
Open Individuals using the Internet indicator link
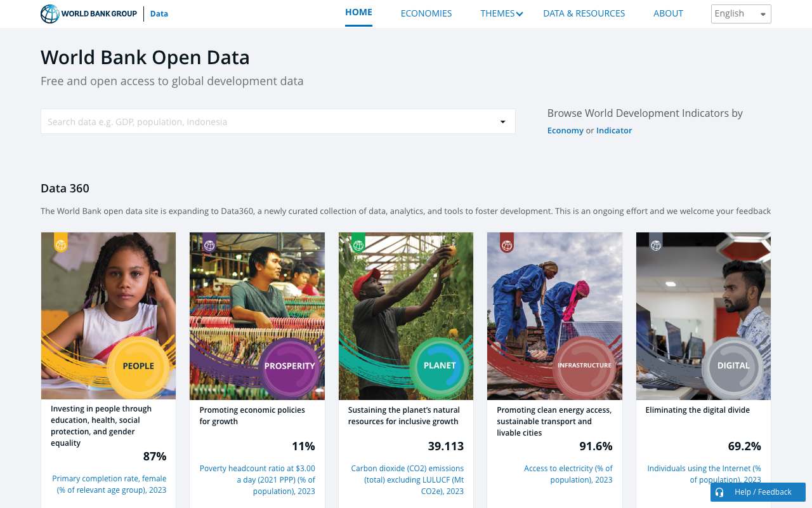tap(704, 474)
